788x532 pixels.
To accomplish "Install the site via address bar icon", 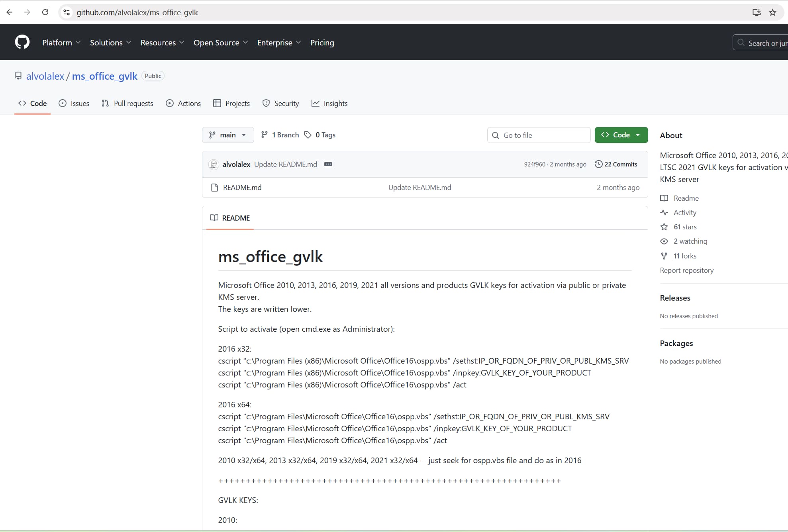I will pos(756,12).
